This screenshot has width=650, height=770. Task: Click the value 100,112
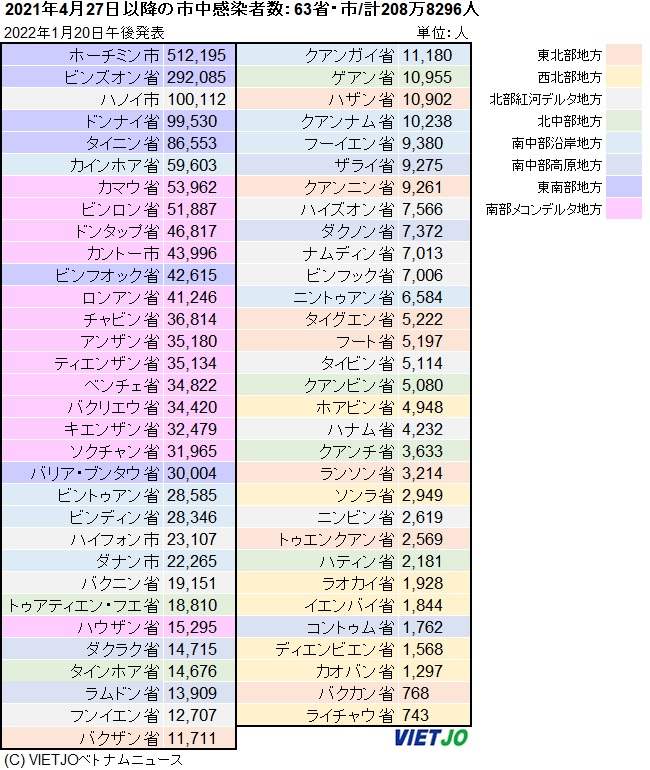(196, 99)
